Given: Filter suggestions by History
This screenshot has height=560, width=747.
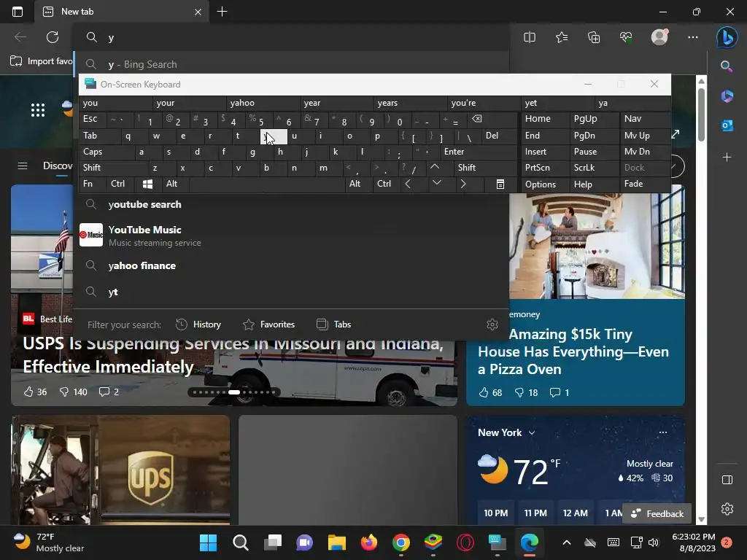Looking at the screenshot, I should click(198, 324).
